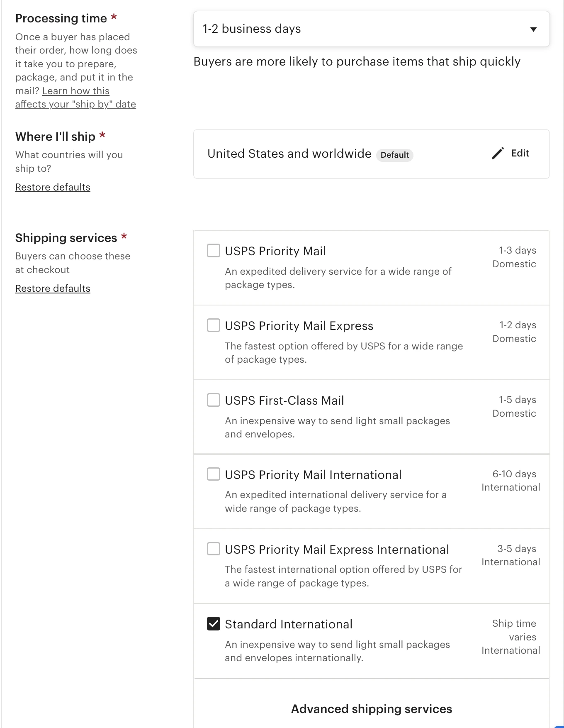The width and height of the screenshot is (564, 728).
Task: Tick USPS Priority Mail International checkbox
Action: coord(214,474)
